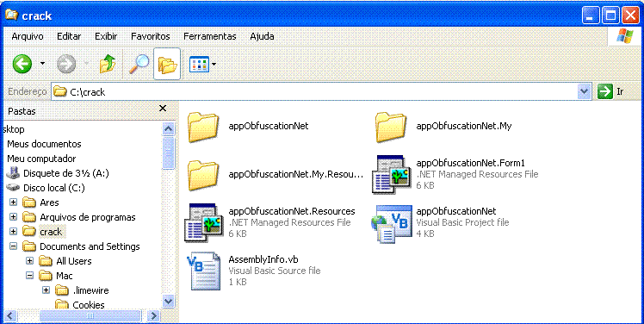
Task: Open the Arquivo menu
Action: [28, 36]
